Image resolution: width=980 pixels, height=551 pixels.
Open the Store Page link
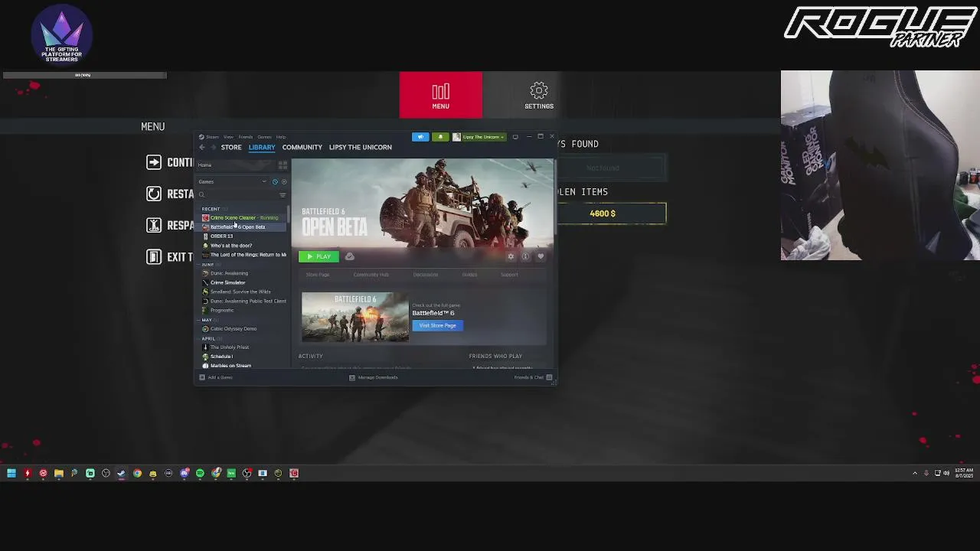point(318,275)
